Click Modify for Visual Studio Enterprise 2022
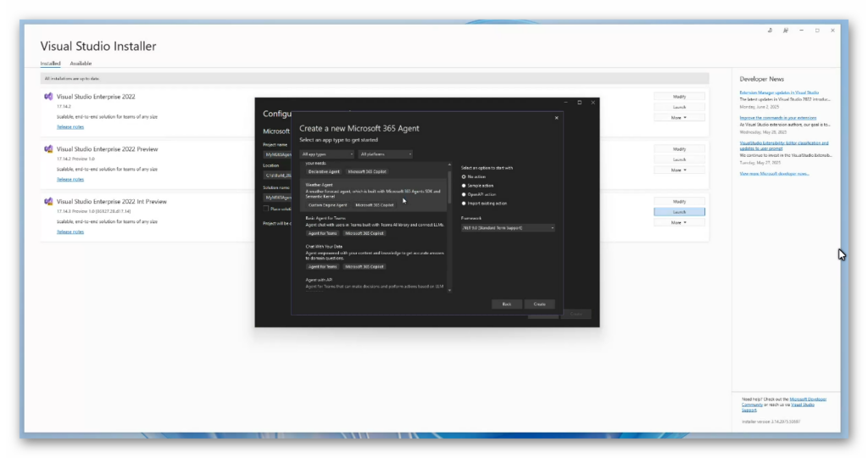This screenshot has height=458, width=868. click(679, 97)
